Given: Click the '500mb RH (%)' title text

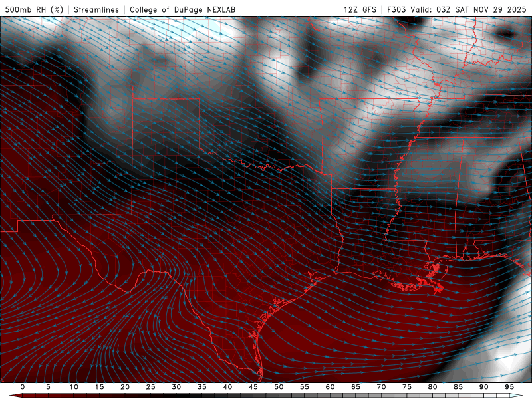Looking at the screenshot, I should click(34, 9).
